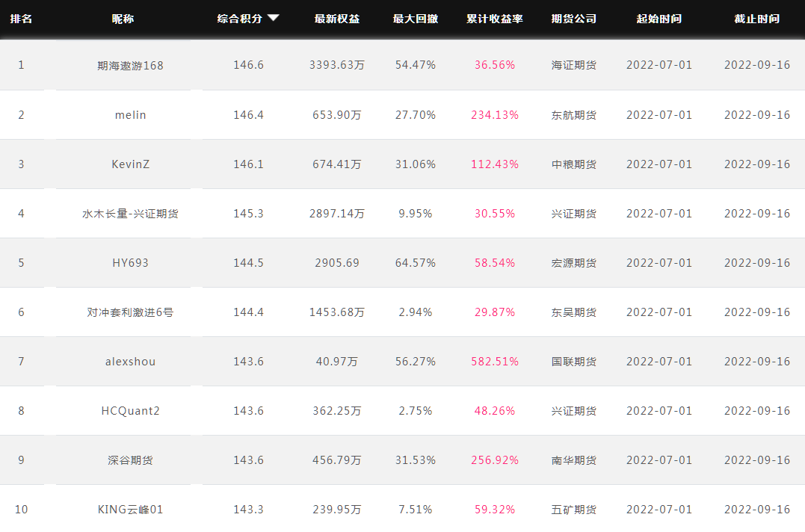Image resolution: width=805 pixels, height=532 pixels.
Task: Select the return rate 59.32%
Action: (494, 510)
